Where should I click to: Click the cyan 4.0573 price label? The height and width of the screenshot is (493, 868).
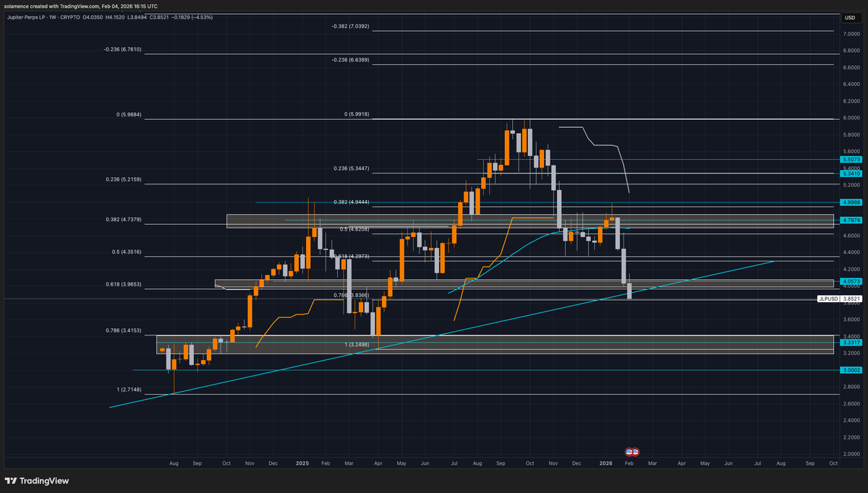(851, 281)
